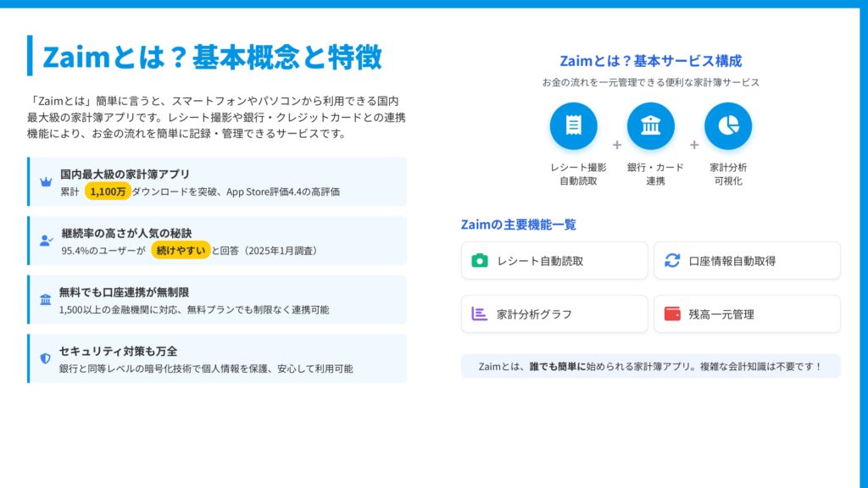
Task: Click the green camera icon
Action: pos(480,261)
